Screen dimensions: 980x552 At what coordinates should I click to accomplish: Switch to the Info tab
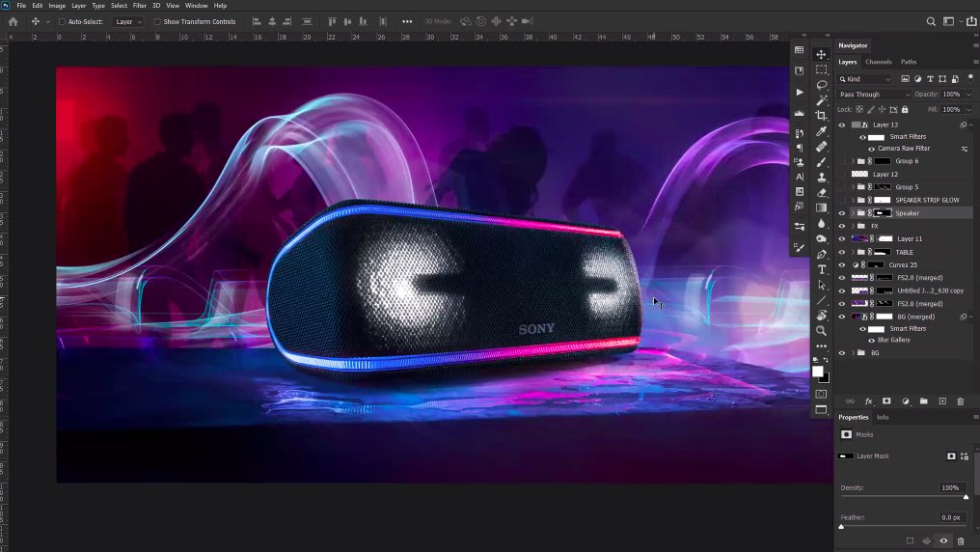883,417
